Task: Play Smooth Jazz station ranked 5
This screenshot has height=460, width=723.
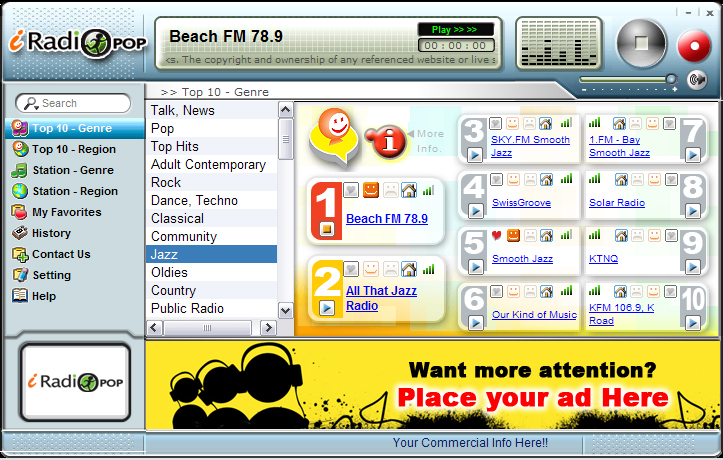Action: [475, 267]
